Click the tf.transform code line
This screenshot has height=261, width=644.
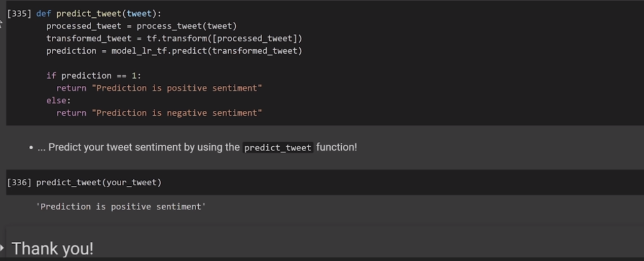click(174, 39)
